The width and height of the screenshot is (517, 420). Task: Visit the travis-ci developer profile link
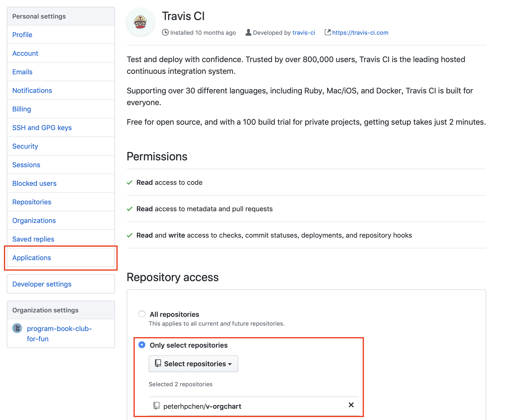coord(303,33)
